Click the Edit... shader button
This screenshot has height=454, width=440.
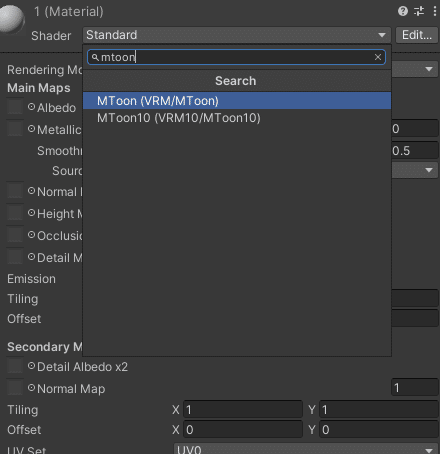click(x=417, y=35)
